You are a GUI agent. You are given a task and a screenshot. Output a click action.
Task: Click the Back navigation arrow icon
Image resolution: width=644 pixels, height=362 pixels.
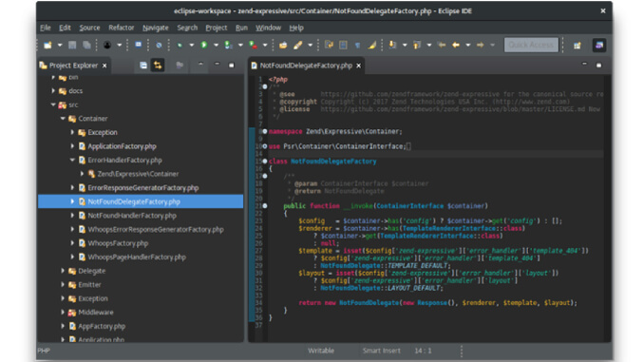pyautogui.click(x=456, y=45)
